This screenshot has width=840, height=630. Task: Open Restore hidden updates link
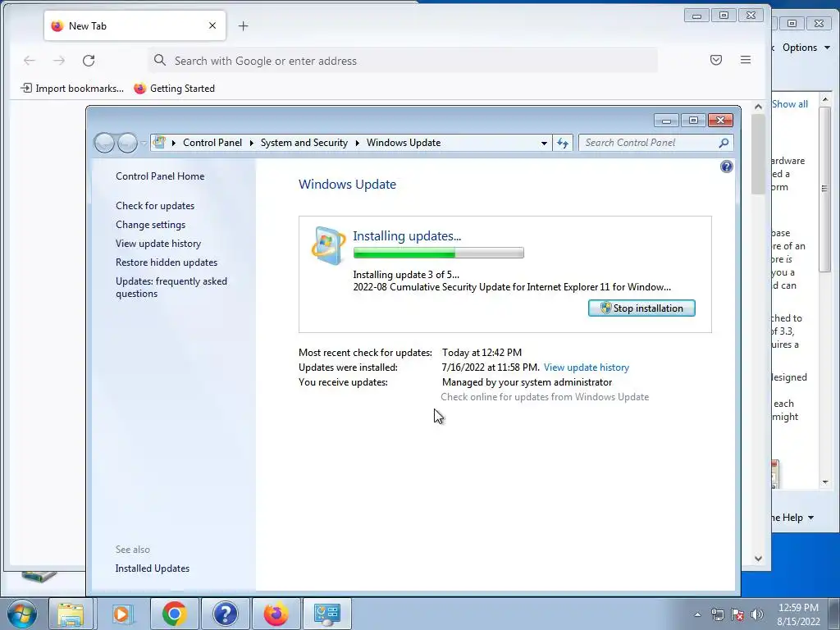coord(167,262)
